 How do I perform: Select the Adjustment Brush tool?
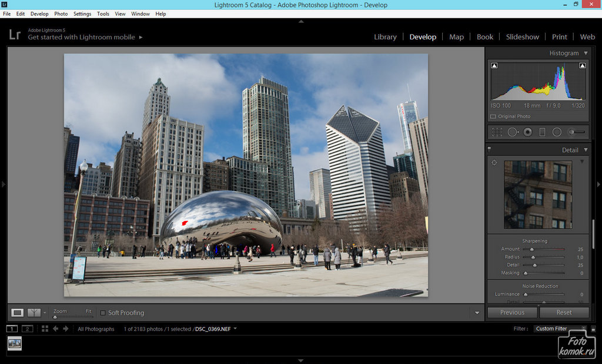577,132
